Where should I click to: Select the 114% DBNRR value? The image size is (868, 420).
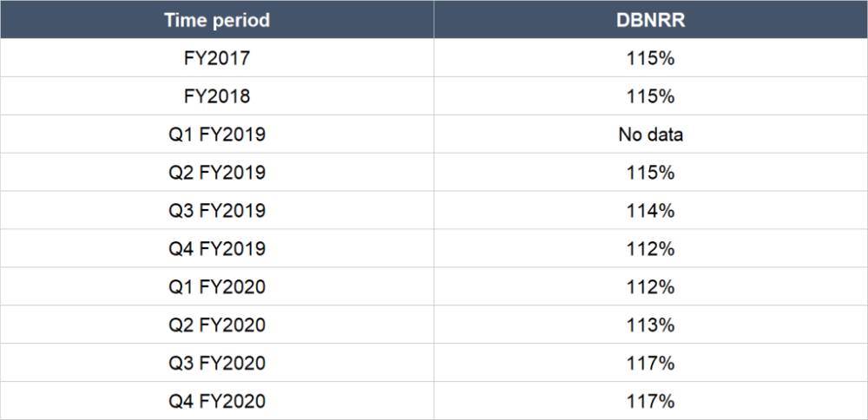pyautogui.click(x=650, y=211)
